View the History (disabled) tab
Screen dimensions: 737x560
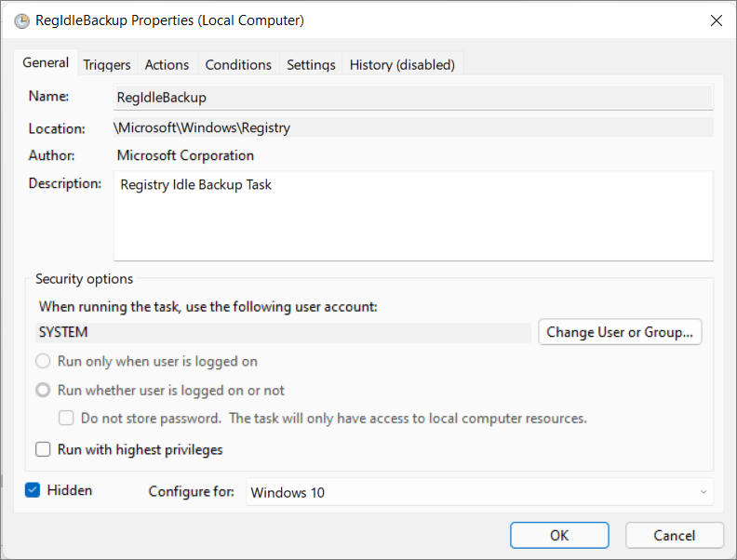point(402,64)
